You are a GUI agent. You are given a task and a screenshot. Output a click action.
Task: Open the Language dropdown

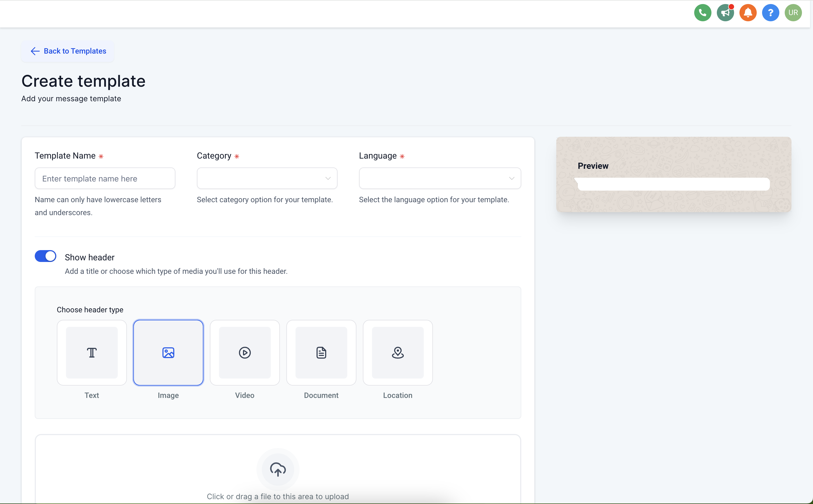[x=440, y=178]
